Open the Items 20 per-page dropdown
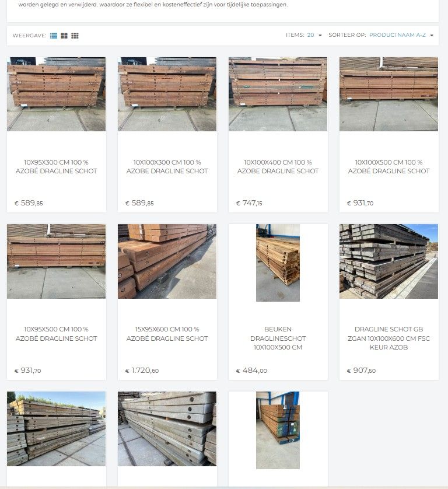This screenshot has width=448, height=489. (314, 35)
